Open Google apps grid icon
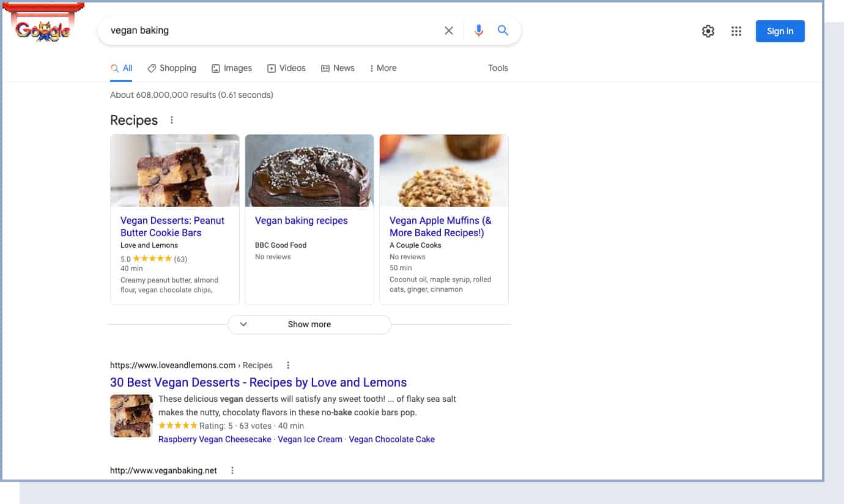This screenshot has width=844, height=504. click(x=736, y=31)
